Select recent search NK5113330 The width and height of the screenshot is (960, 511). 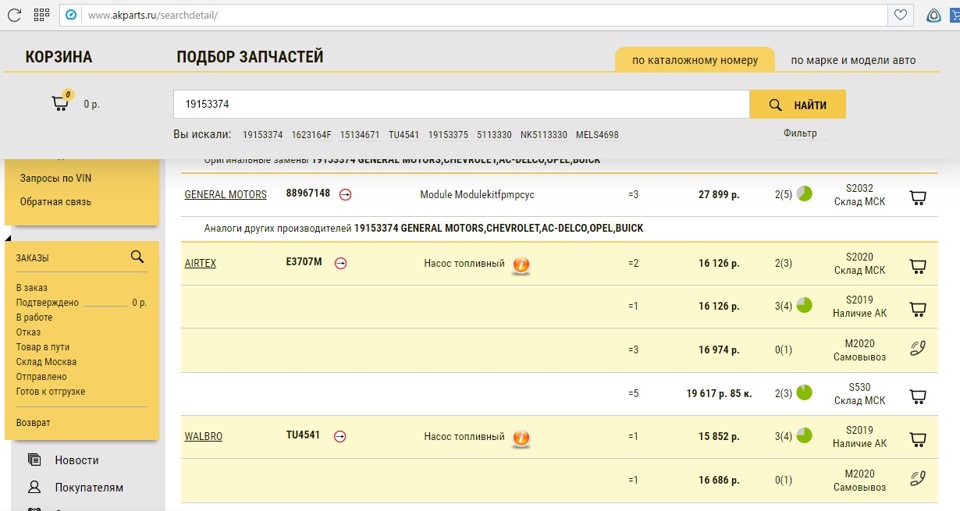click(544, 135)
